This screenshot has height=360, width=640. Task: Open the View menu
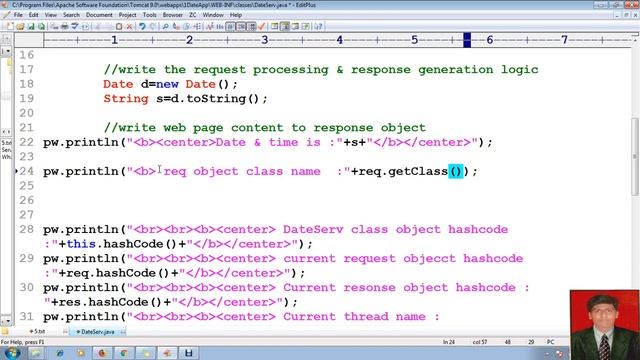point(51,15)
